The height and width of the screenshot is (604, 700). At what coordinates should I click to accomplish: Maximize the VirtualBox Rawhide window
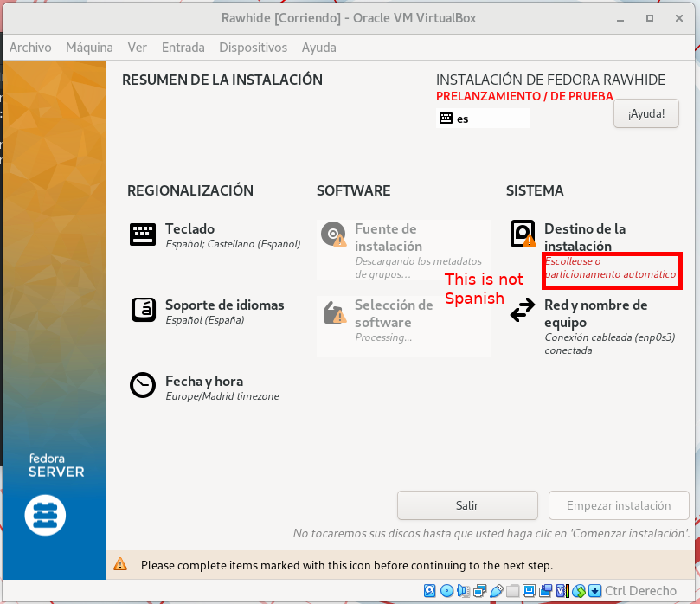[650, 18]
